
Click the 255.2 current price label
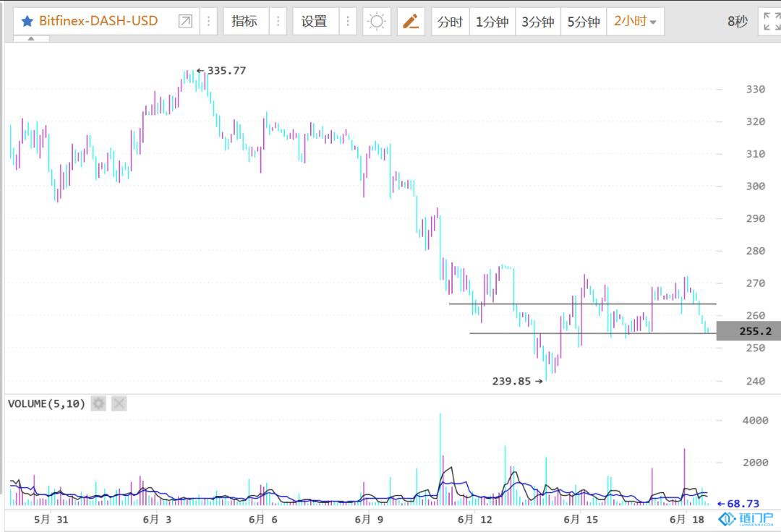(x=748, y=331)
